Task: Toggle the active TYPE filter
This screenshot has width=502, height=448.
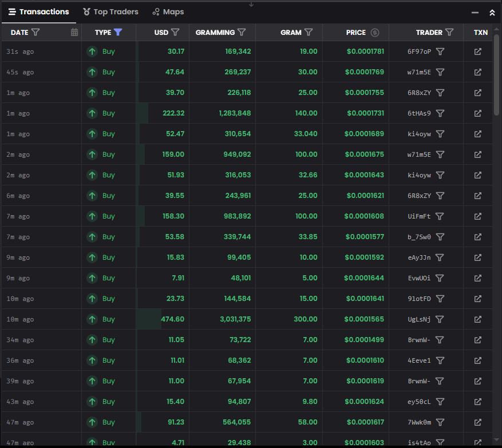Action: click(118, 32)
